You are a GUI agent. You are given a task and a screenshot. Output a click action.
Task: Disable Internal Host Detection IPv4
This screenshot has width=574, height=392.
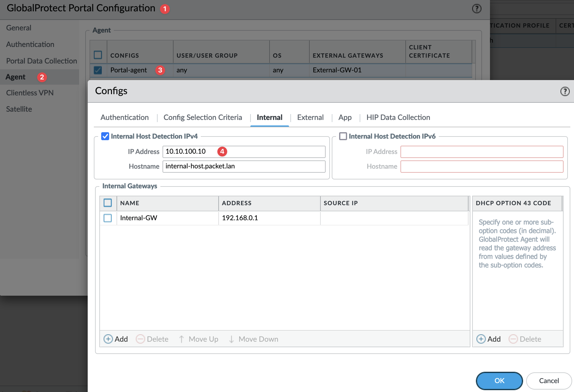(105, 136)
